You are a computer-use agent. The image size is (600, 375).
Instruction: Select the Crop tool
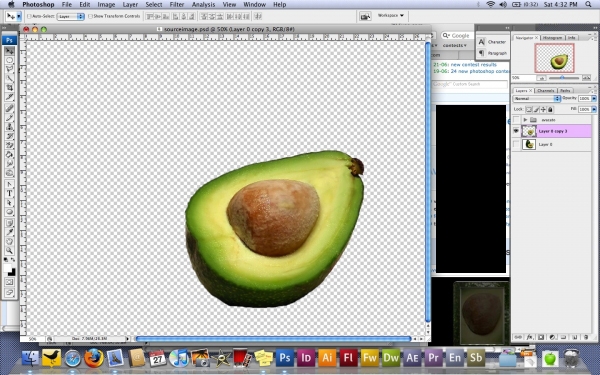(x=10, y=88)
